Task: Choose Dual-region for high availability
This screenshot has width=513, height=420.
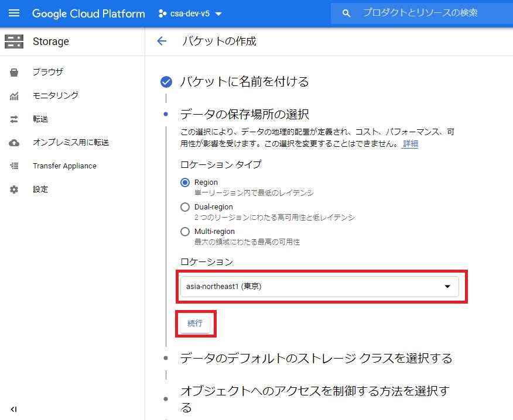Action: pyautogui.click(x=185, y=206)
